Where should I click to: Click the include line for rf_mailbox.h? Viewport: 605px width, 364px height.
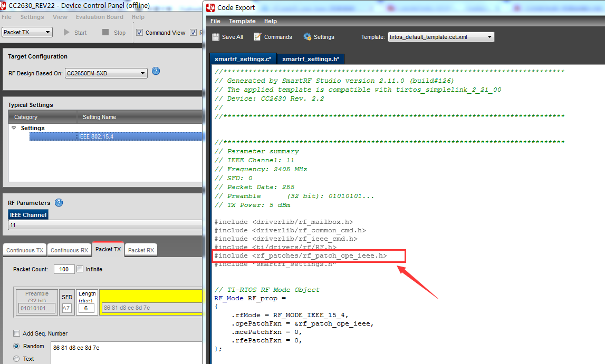pos(284,222)
